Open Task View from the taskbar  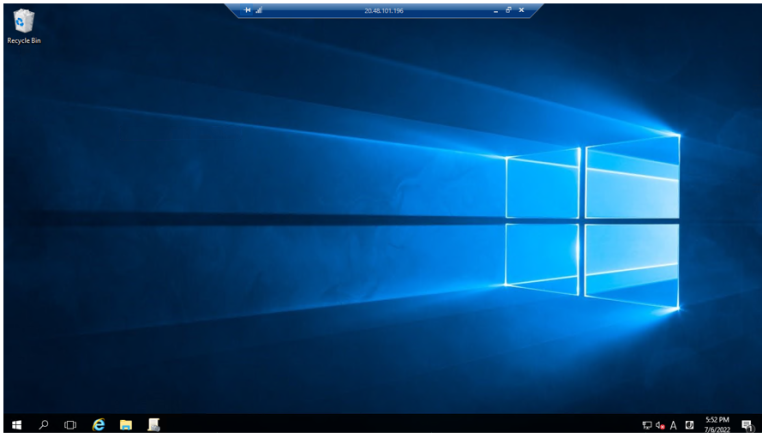[x=70, y=425]
